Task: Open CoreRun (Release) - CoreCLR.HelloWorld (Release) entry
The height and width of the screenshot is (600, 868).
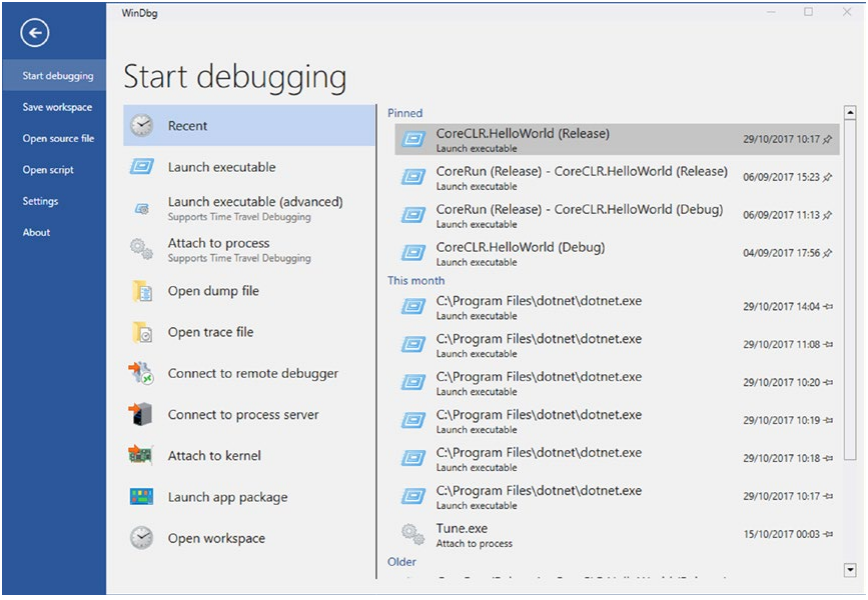Action: click(617, 177)
